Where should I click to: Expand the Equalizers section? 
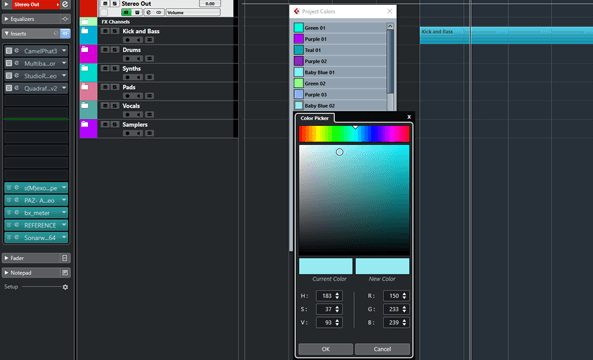pyautogui.click(x=6, y=19)
